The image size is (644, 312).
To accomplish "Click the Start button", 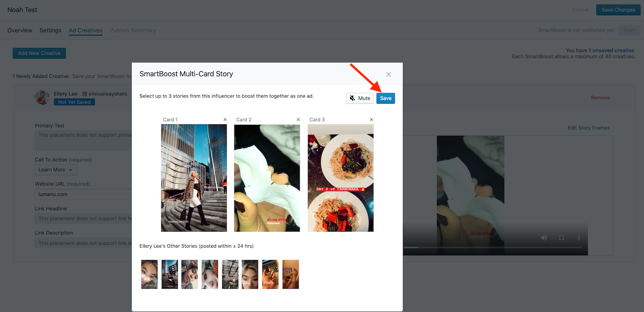I will click(x=629, y=30).
